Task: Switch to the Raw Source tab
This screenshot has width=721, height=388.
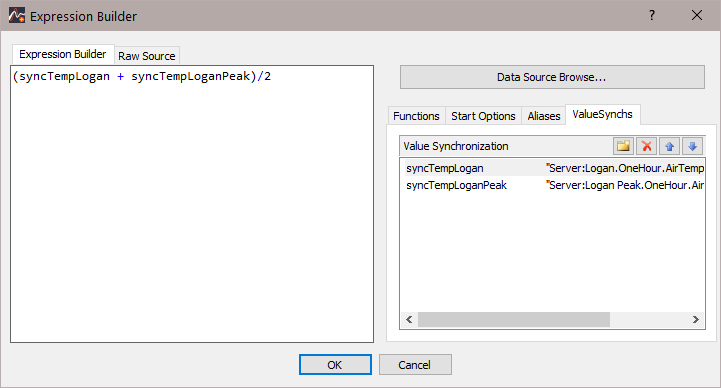Action: coord(147,56)
